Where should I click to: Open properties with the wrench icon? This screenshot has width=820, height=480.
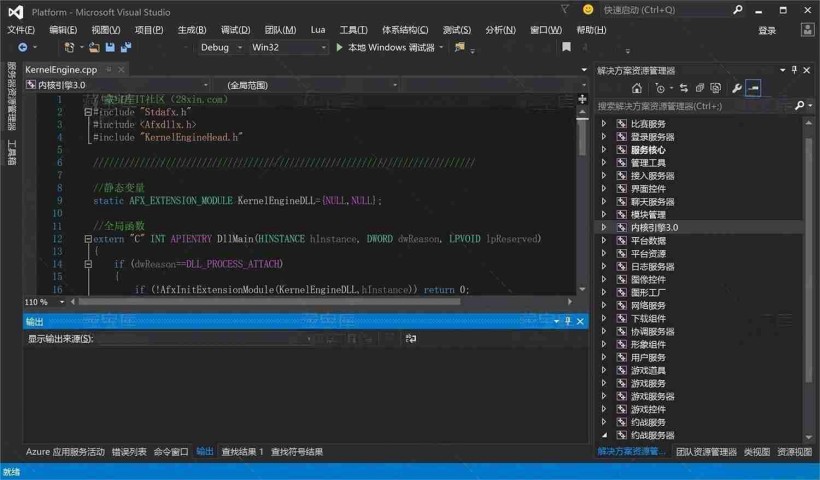point(736,88)
